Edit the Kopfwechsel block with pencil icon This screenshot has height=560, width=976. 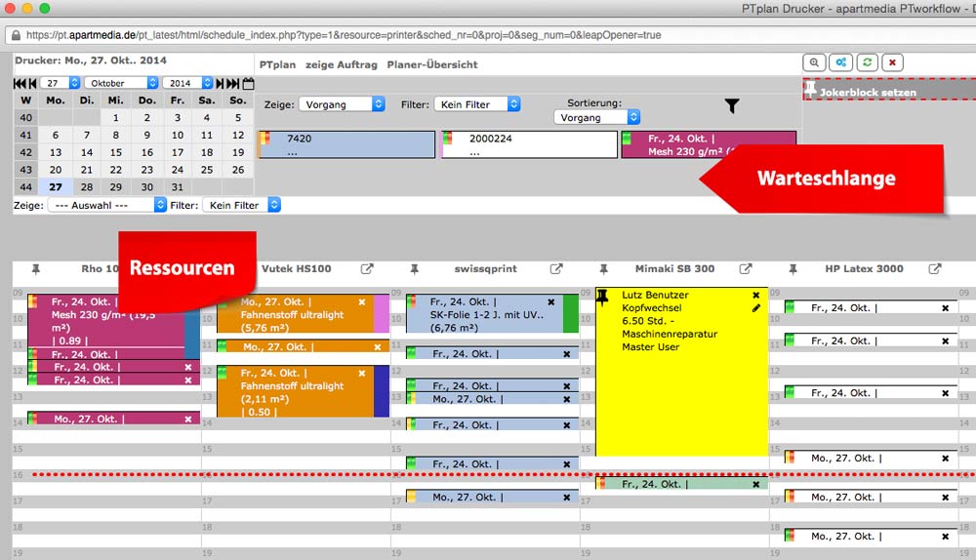(x=756, y=308)
